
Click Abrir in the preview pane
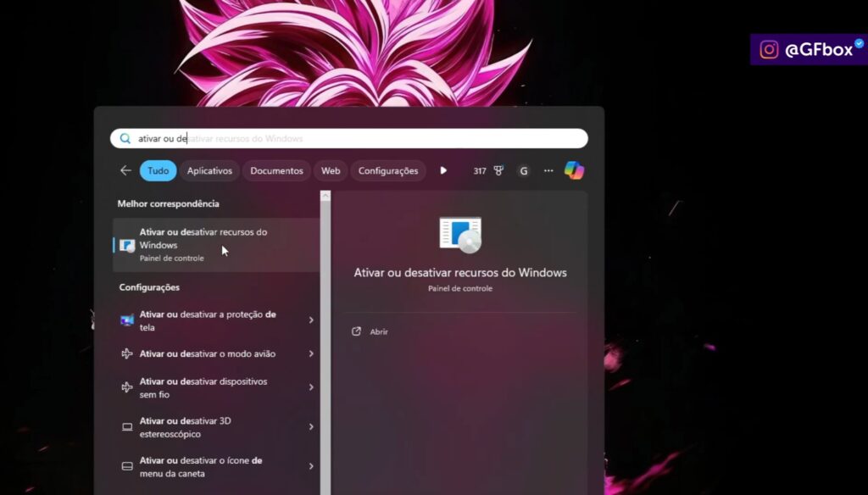(x=379, y=331)
